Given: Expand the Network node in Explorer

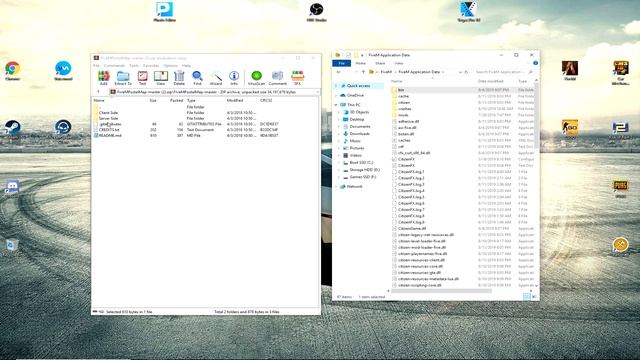Looking at the screenshot, I should [336, 187].
